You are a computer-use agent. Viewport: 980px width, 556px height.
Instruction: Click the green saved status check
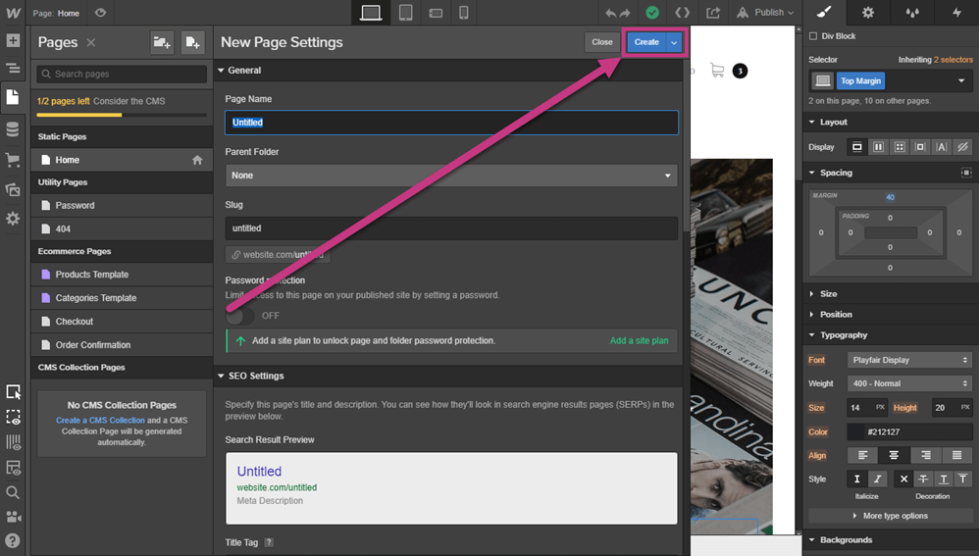[652, 13]
